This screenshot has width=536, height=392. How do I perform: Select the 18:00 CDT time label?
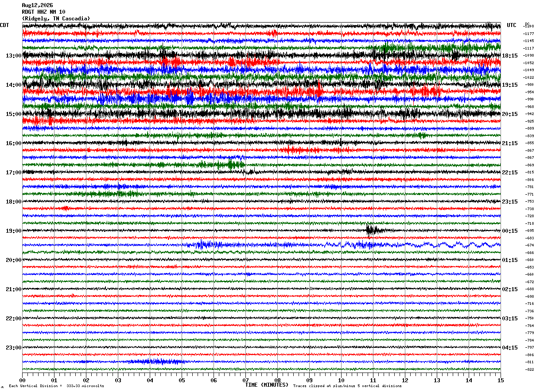(x=14, y=202)
